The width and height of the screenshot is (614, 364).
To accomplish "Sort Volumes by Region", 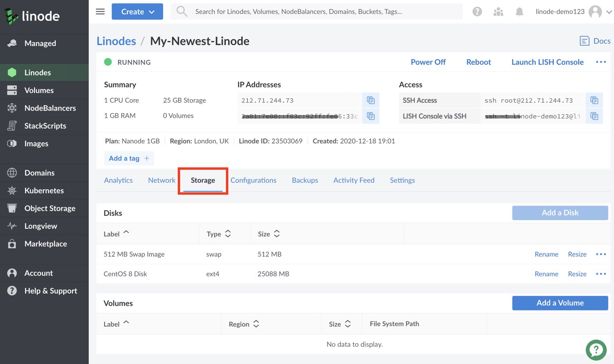I will (x=244, y=324).
